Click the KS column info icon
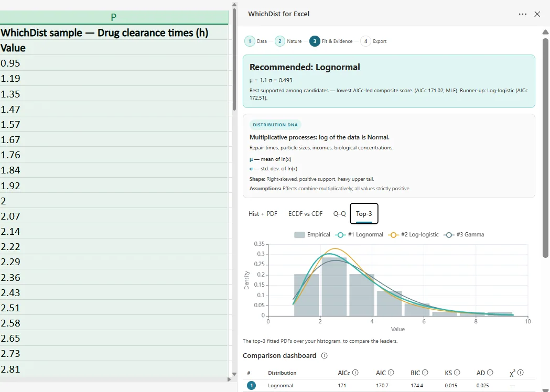550x392 pixels. tap(457, 373)
